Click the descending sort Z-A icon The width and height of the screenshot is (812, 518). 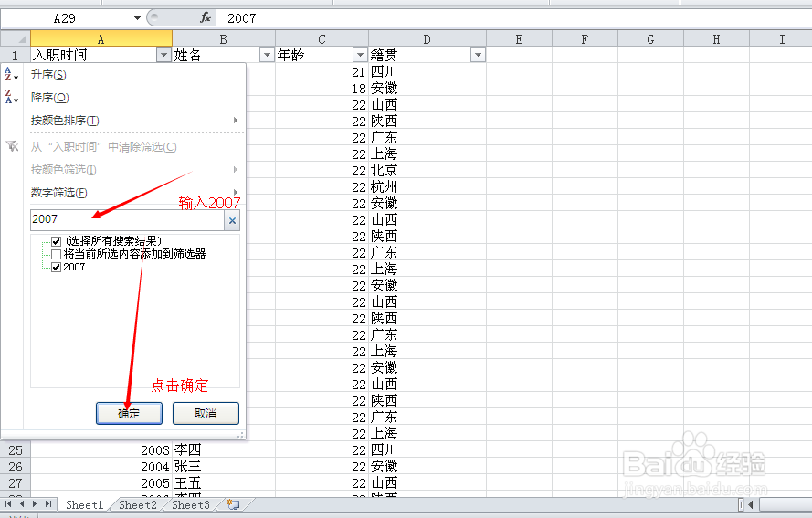pyautogui.click(x=12, y=96)
